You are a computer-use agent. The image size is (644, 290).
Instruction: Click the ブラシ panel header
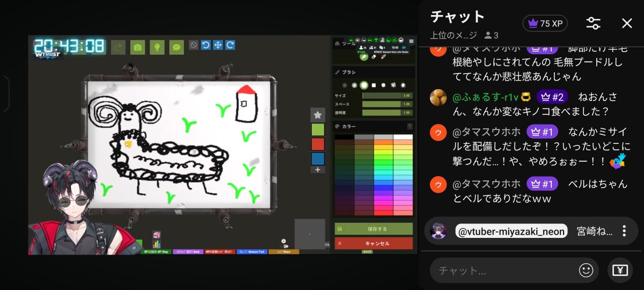(x=374, y=71)
